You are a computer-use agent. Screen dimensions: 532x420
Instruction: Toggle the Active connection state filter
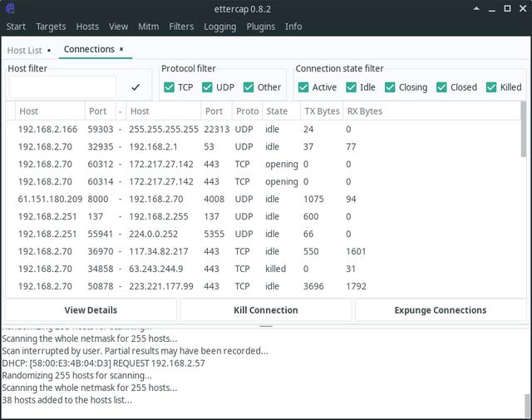coord(303,87)
